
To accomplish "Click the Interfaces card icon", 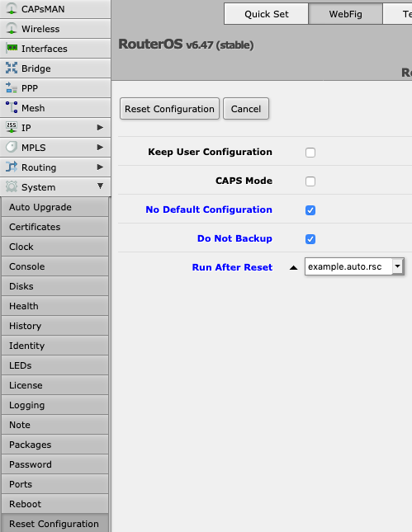I will (x=12, y=48).
